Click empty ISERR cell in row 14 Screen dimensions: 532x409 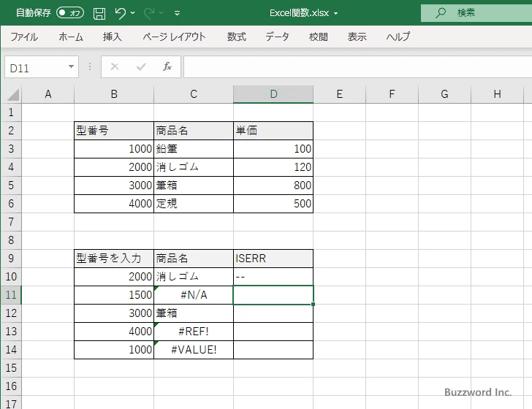click(273, 350)
